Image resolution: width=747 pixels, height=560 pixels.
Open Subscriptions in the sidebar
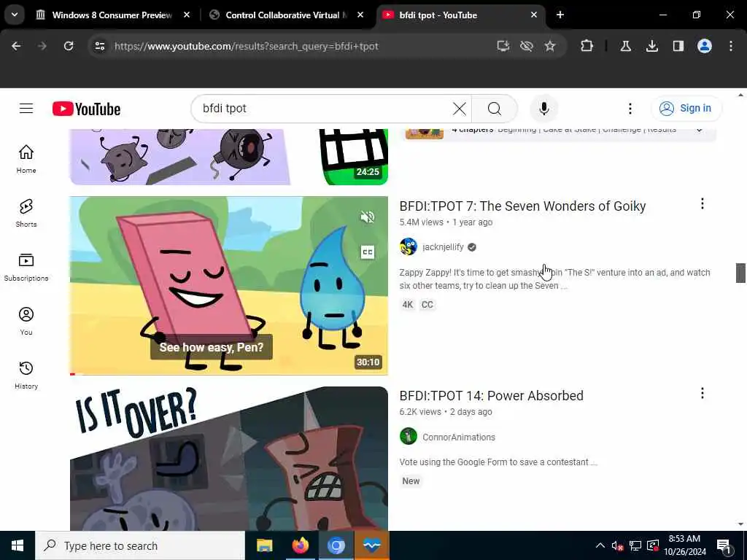[26, 267]
